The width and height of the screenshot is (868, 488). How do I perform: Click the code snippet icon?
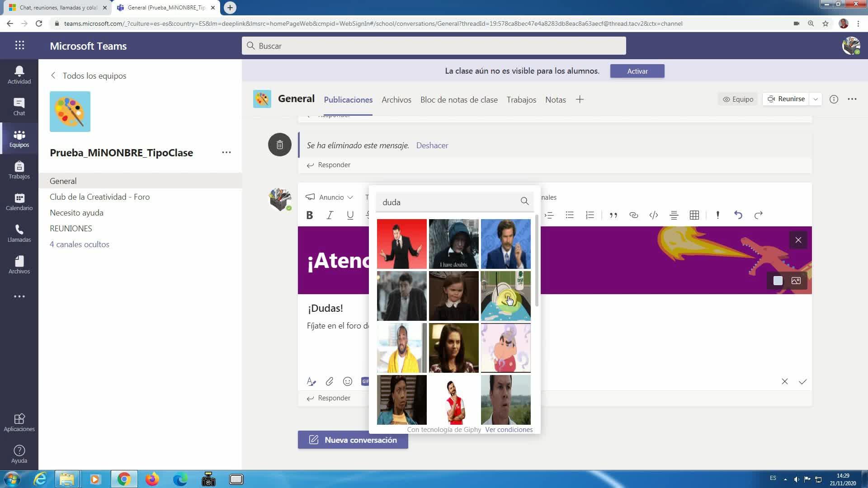coord(654,215)
